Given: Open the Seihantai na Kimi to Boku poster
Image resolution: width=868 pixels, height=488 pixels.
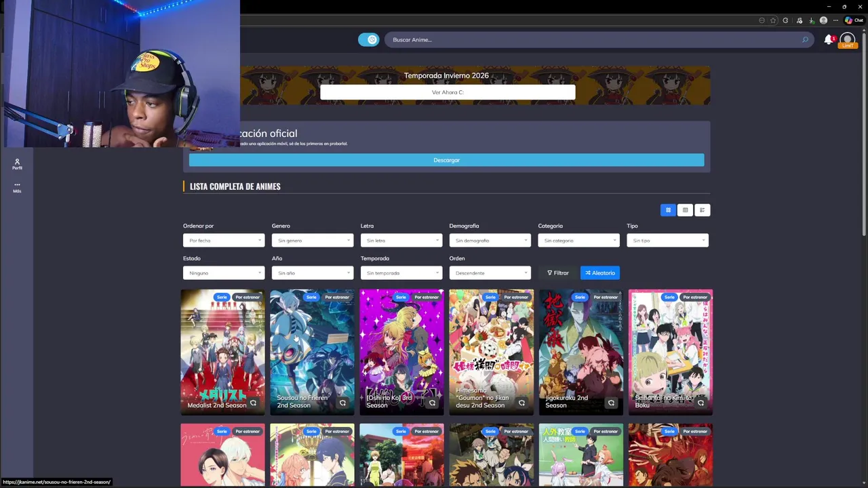Looking at the screenshot, I should 670,351.
